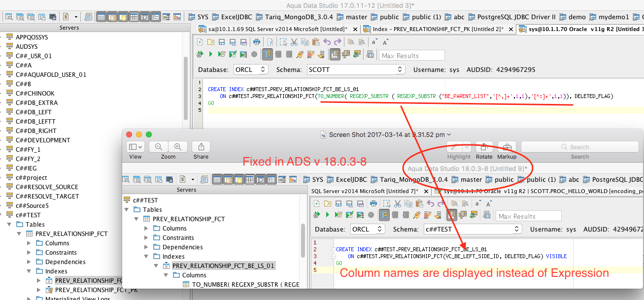The height and width of the screenshot is (300, 644).
Task: Click Markup toolbox icon in Preview toolbar
Action: click(507, 147)
